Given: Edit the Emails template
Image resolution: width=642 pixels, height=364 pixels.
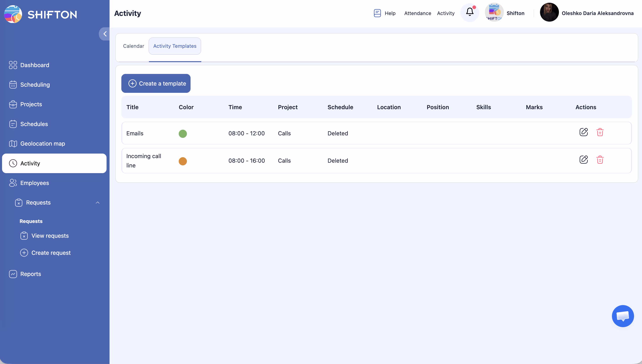Looking at the screenshot, I should coord(583,132).
